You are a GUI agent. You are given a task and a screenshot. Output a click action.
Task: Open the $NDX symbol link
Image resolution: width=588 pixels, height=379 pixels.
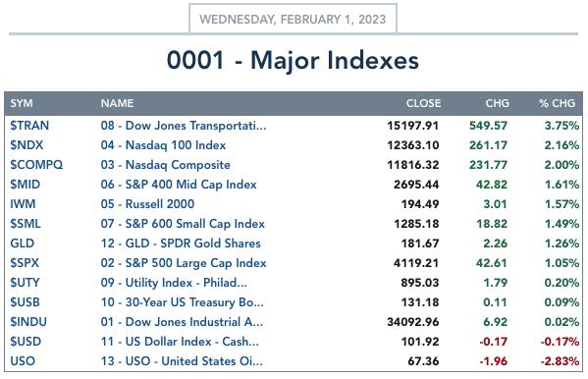pos(27,145)
